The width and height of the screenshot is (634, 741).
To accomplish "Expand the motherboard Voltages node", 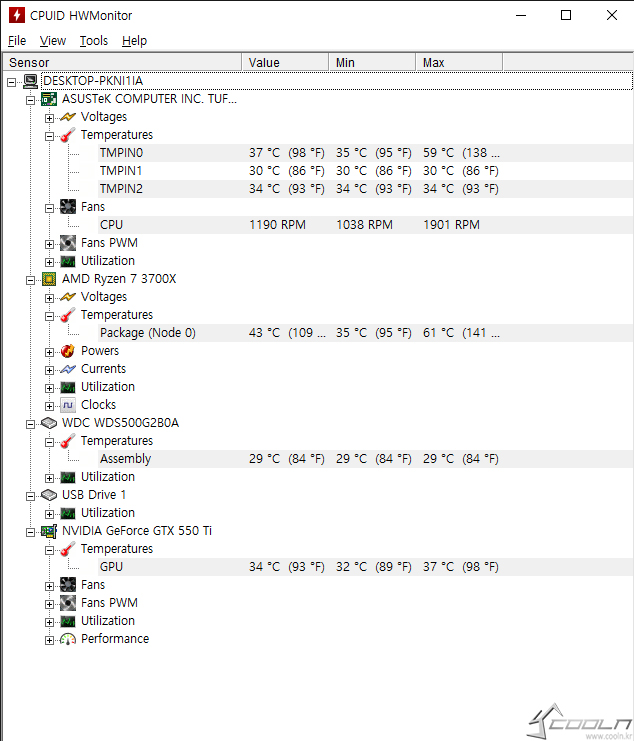I will (x=49, y=118).
